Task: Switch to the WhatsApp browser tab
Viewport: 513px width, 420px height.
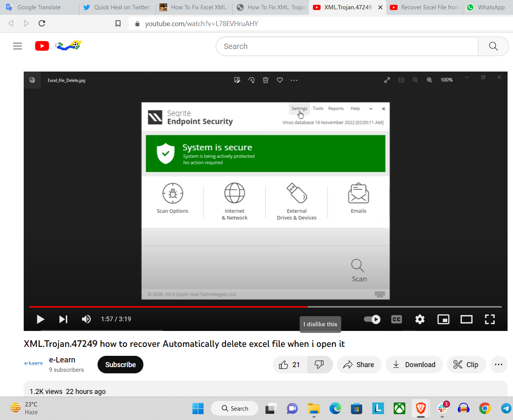Action: tap(487, 7)
